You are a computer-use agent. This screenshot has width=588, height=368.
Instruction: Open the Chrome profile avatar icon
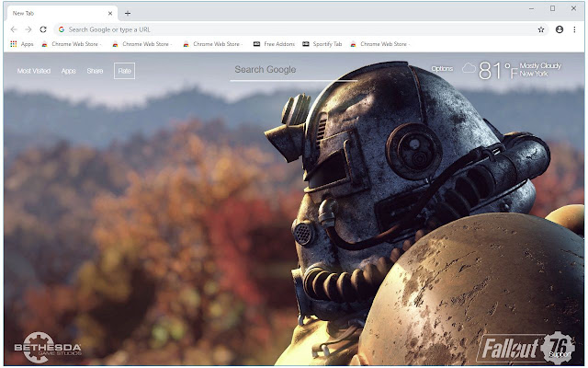tap(560, 29)
